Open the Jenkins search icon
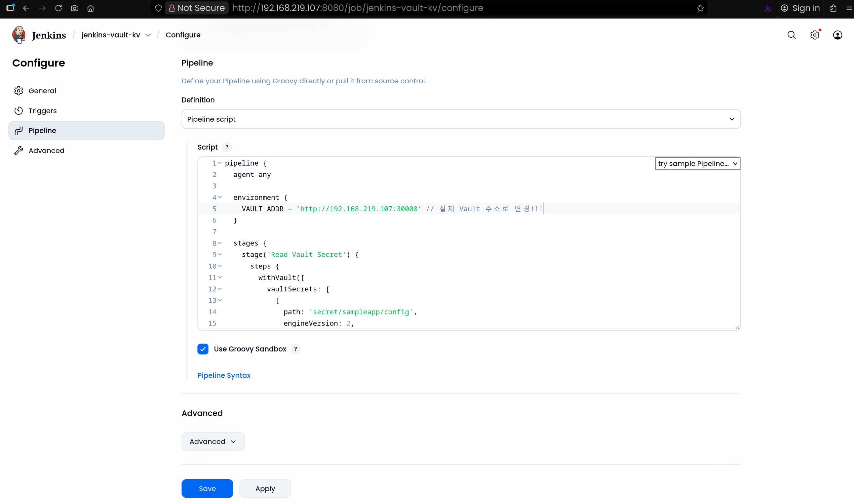Screen dimensions: 854x504 (791, 35)
